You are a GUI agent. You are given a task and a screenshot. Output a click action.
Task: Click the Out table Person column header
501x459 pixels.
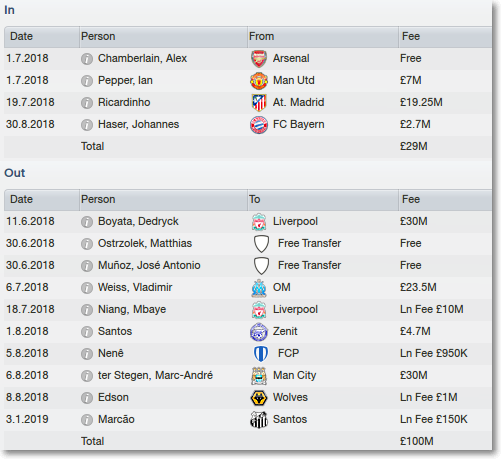tap(163, 200)
